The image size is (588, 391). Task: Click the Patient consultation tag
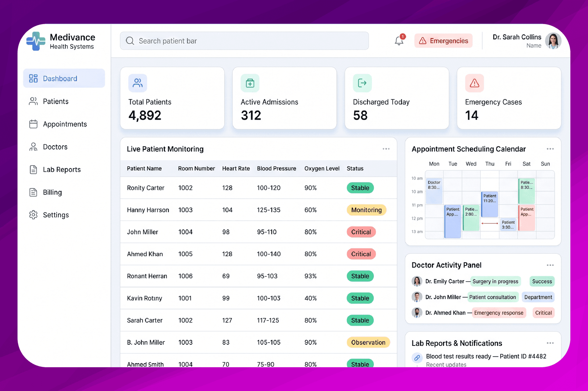492,297
